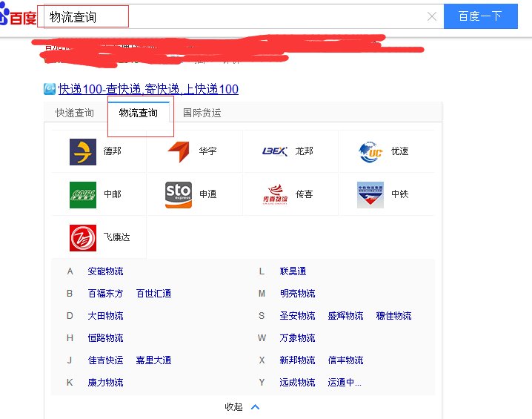Click the 优速 UC logo
The width and height of the screenshot is (532, 419).
pos(370,152)
